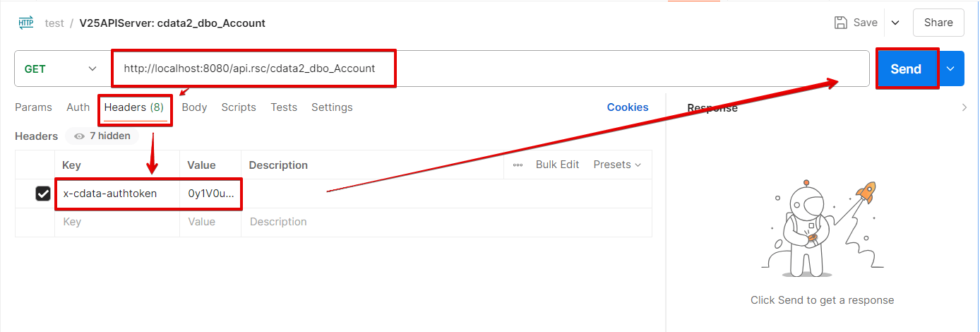Click the HTTP request type icon
980x332 pixels.
coord(26,23)
